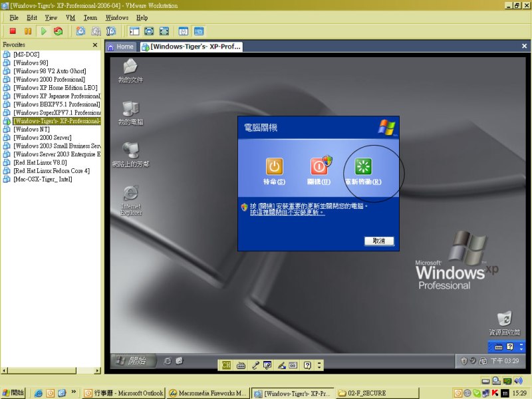This screenshot has height=399, width=532.
Task: Click the host Start (開始) button
Action: click(x=13, y=393)
